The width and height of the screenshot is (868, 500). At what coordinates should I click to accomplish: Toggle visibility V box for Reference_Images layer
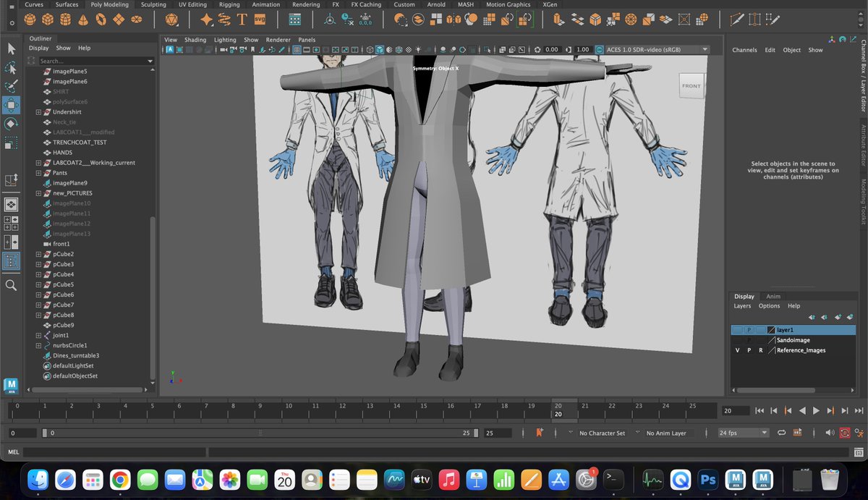pos(737,350)
